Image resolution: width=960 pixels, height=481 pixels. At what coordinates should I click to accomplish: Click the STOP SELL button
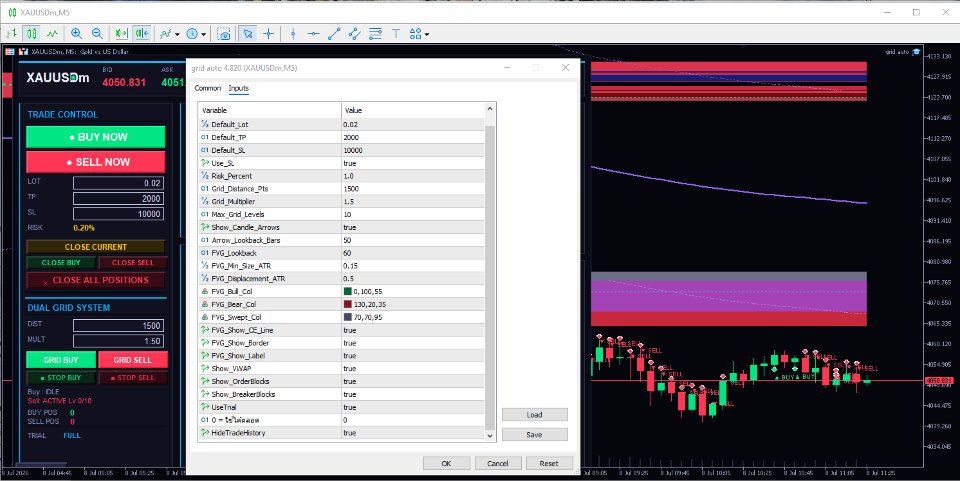coord(132,378)
